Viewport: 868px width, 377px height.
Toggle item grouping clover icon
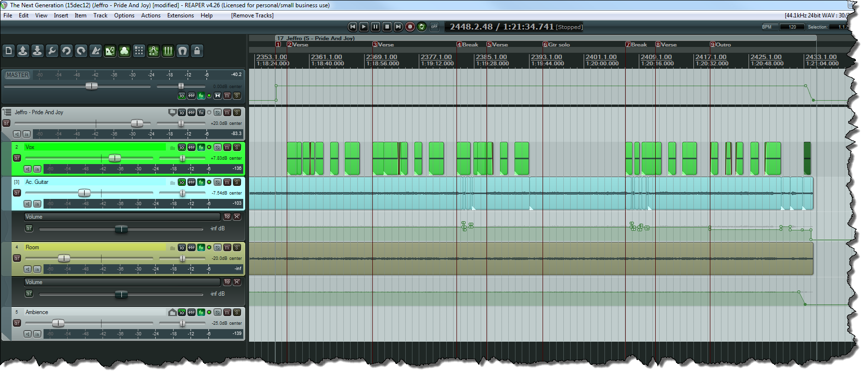pos(124,51)
